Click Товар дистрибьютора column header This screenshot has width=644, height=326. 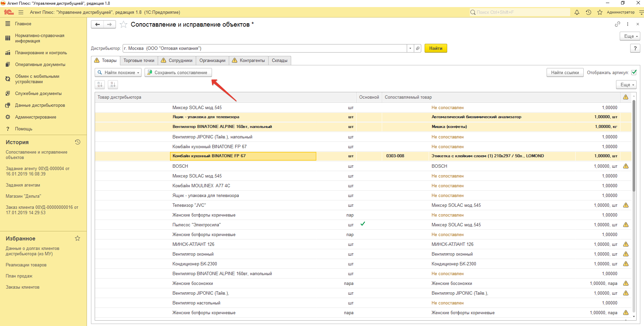(x=225, y=97)
